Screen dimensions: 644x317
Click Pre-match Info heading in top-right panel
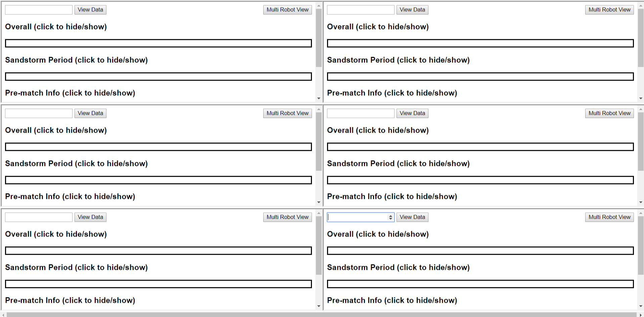pyautogui.click(x=392, y=93)
